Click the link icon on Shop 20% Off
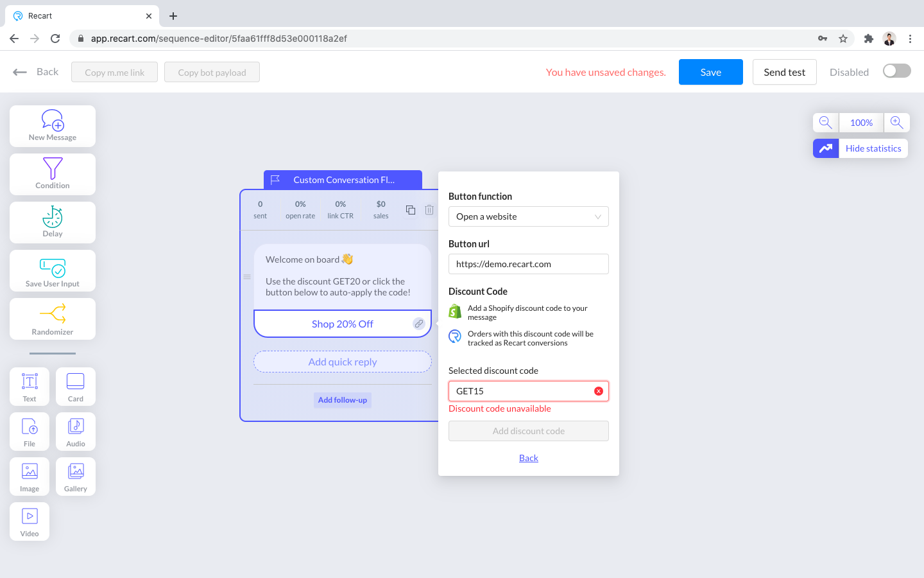 click(419, 324)
